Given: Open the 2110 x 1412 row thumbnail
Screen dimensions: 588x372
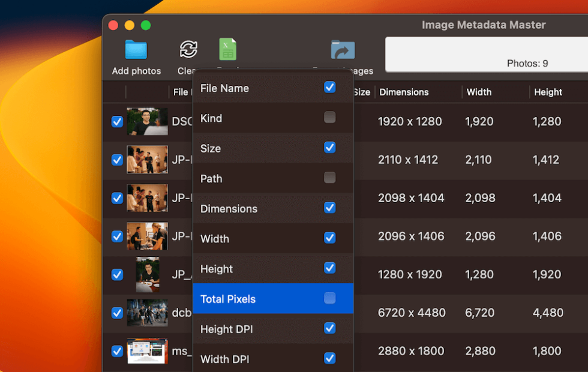Looking at the screenshot, I should click(x=148, y=160).
